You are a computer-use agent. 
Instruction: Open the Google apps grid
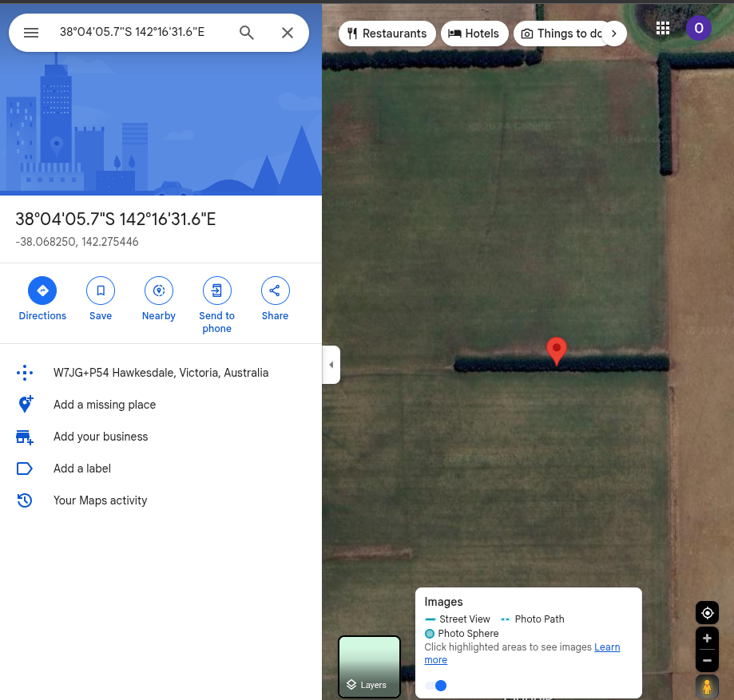click(662, 28)
